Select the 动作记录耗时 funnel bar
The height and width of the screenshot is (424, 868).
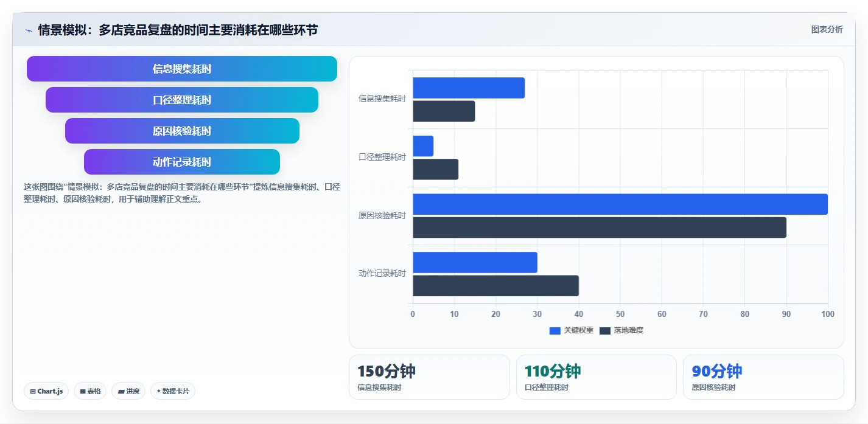pos(182,162)
